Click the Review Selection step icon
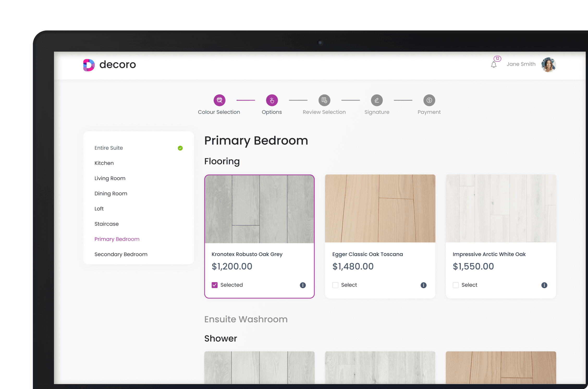 [x=324, y=100]
